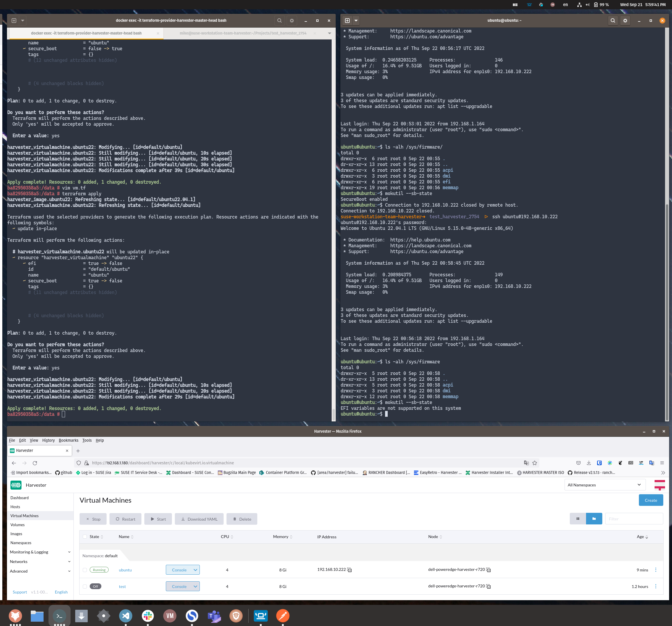Click the Harvester logo in the sidebar
Screen dimensions: 672x626
(16, 485)
